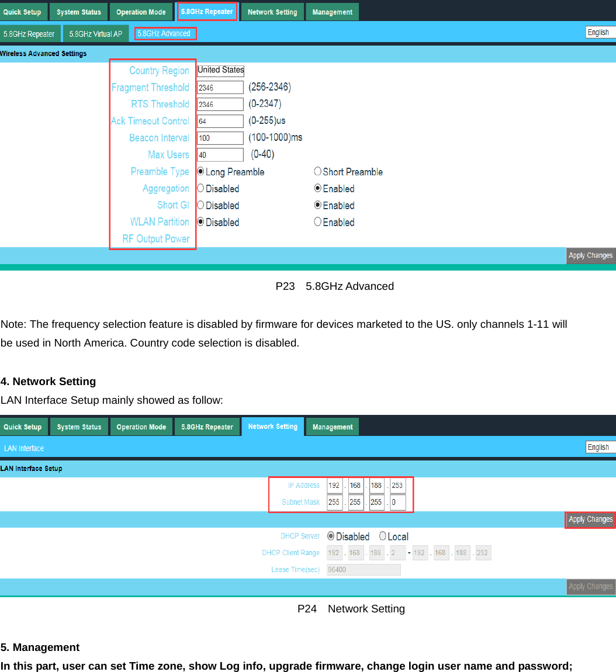Click Subnet Mask first octet field

(334, 503)
